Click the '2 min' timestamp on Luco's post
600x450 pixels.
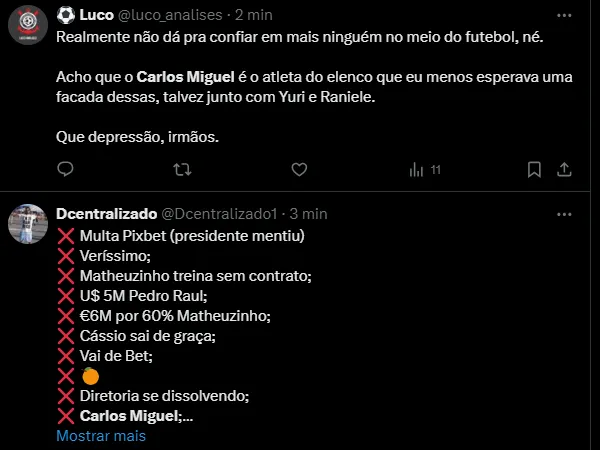pyautogui.click(x=254, y=15)
